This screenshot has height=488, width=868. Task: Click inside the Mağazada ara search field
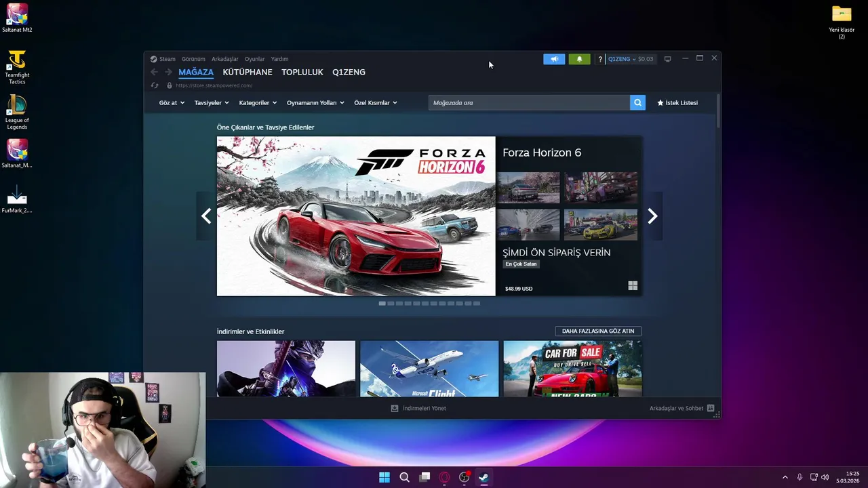click(x=529, y=102)
